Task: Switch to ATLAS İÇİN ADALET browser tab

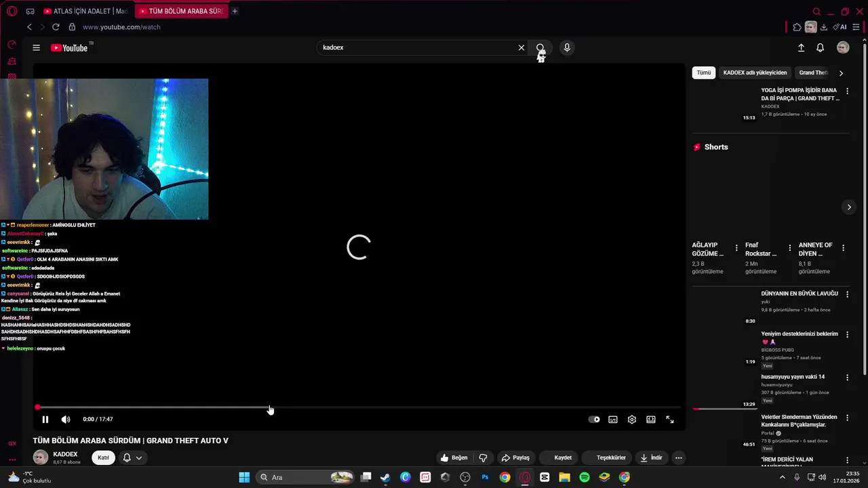Action: click(x=85, y=11)
